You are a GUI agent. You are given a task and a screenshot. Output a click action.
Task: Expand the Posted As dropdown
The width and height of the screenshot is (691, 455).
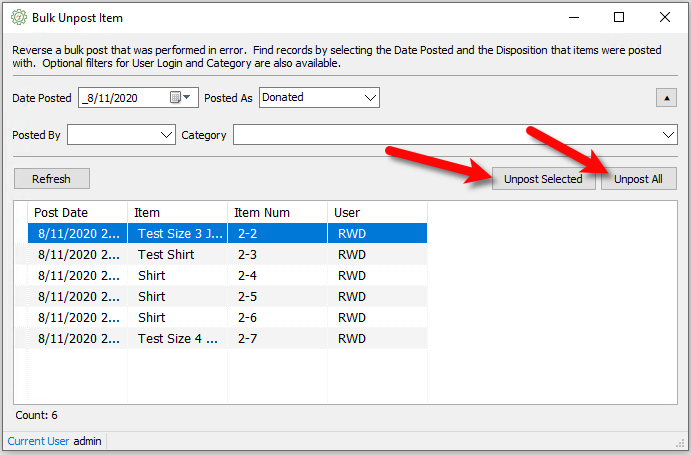click(x=370, y=97)
